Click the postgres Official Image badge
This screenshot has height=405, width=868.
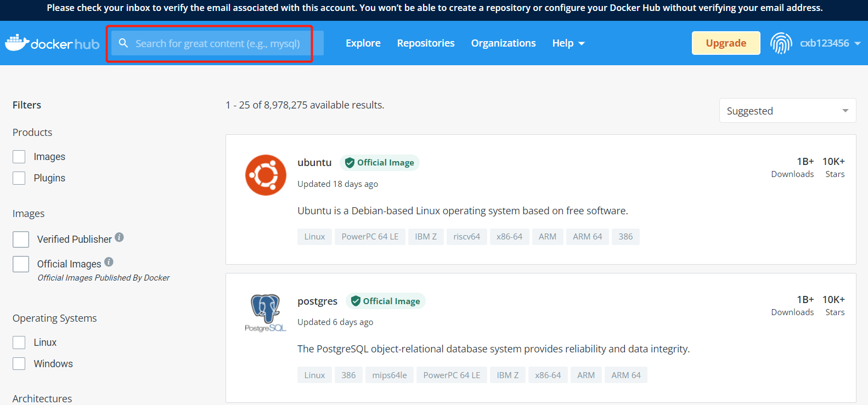point(385,301)
